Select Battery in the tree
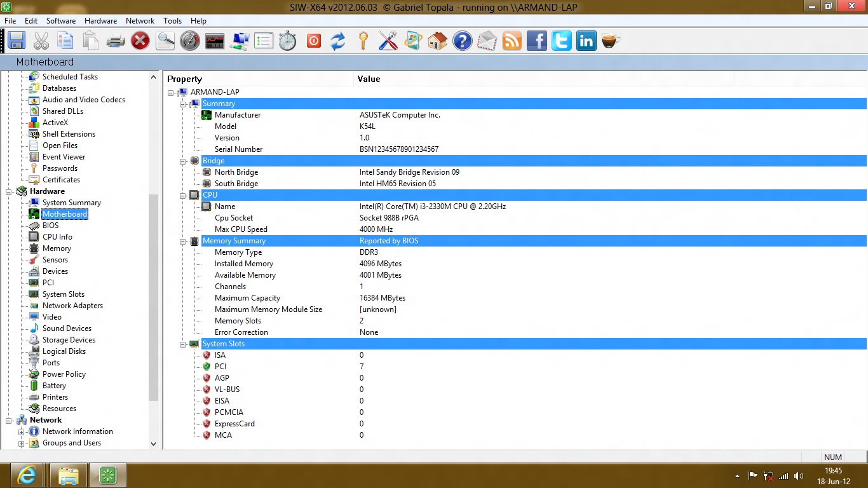 [x=54, y=386]
